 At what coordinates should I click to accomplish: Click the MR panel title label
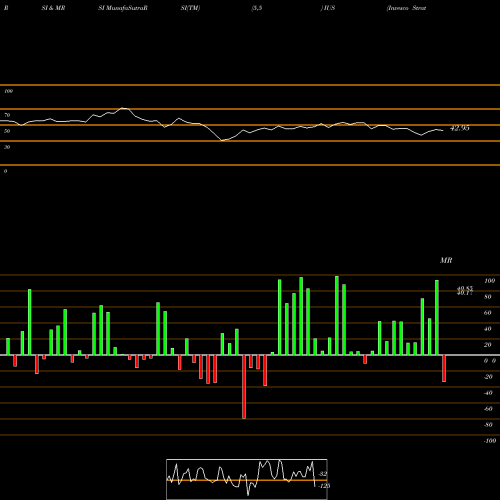click(446, 260)
